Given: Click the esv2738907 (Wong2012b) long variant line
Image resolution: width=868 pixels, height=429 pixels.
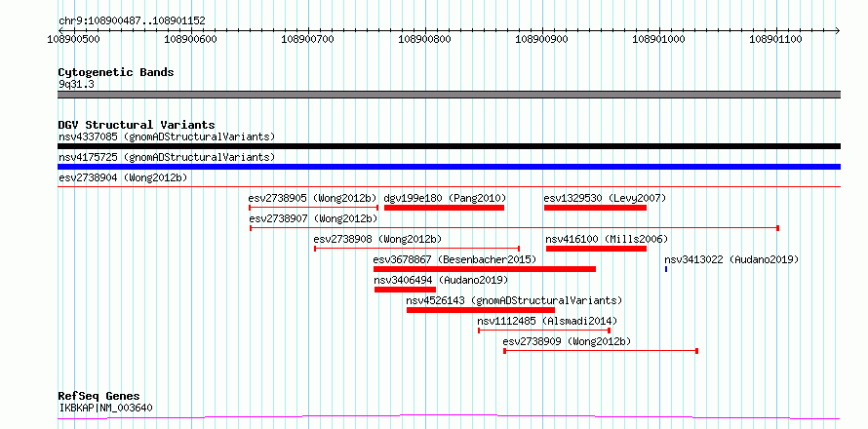Looking at the screenshot, I should tap(514, 228).
